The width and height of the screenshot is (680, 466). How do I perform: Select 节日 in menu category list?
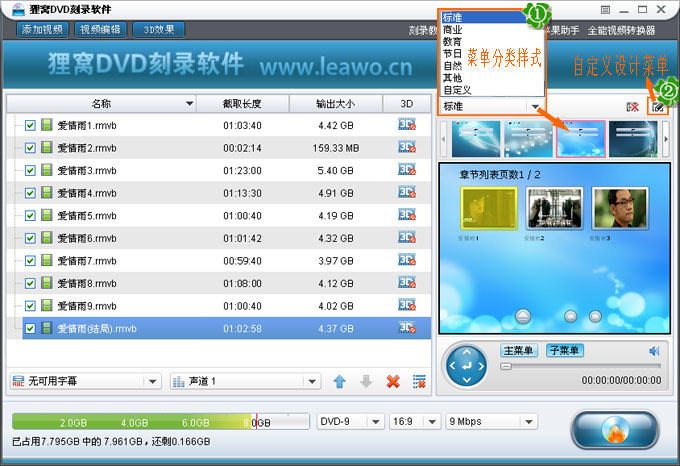[452, 54]
